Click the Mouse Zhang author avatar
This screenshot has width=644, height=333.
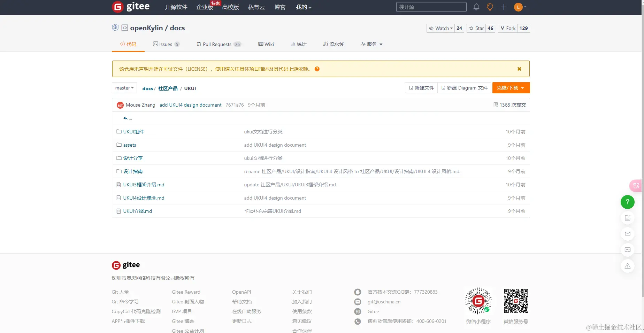click(x=120, y=105)
